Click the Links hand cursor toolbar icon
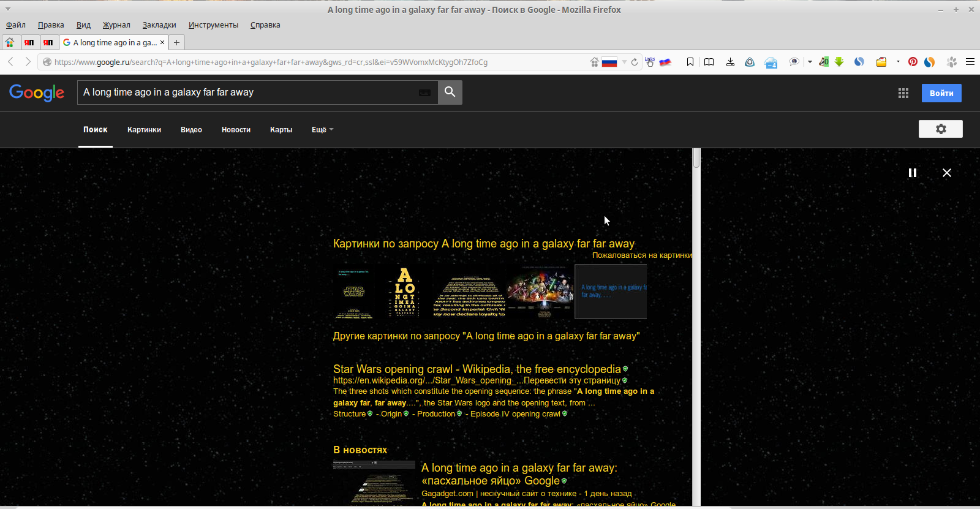The width and height of the screenshot is (980, 509). (x=650, y=61)
